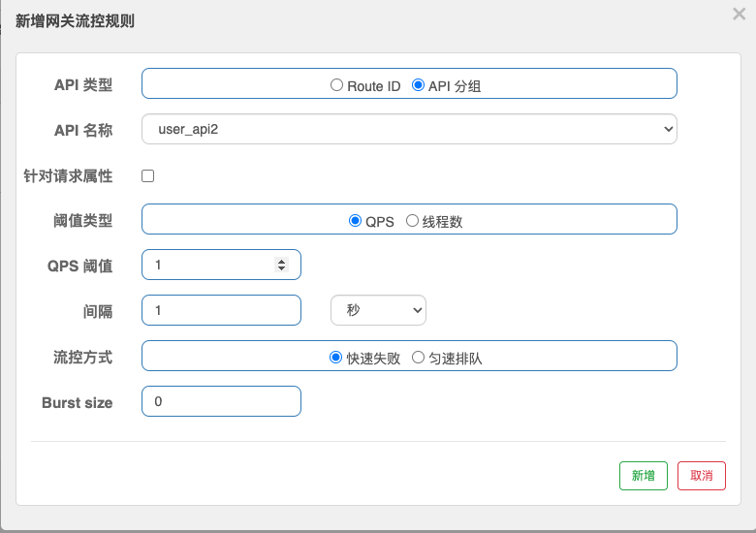Click the Burst size input field
Screen dimensions: 756x533
tap(221, 401)
